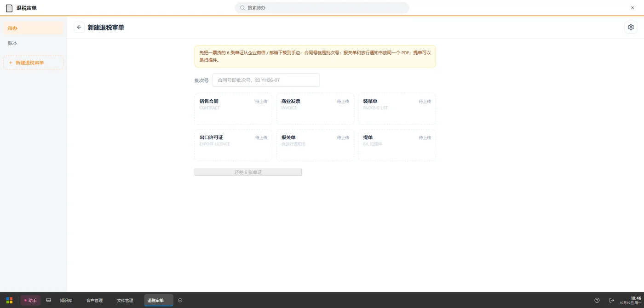644x308 pixels.
Task: Switch to 文件管理 taskbar tab
Action: click(x=125, y=300)
